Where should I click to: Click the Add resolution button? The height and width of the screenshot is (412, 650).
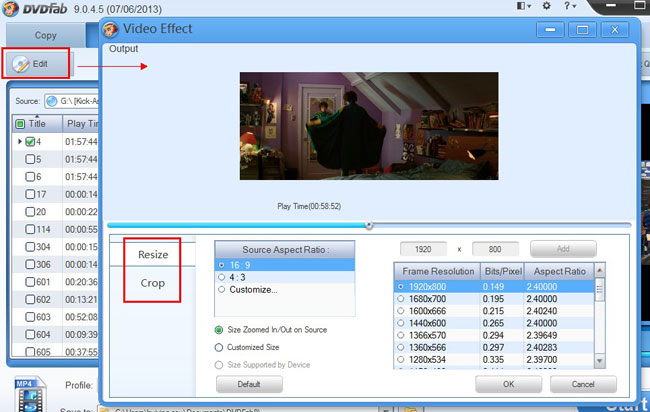(x=563, y=249)
